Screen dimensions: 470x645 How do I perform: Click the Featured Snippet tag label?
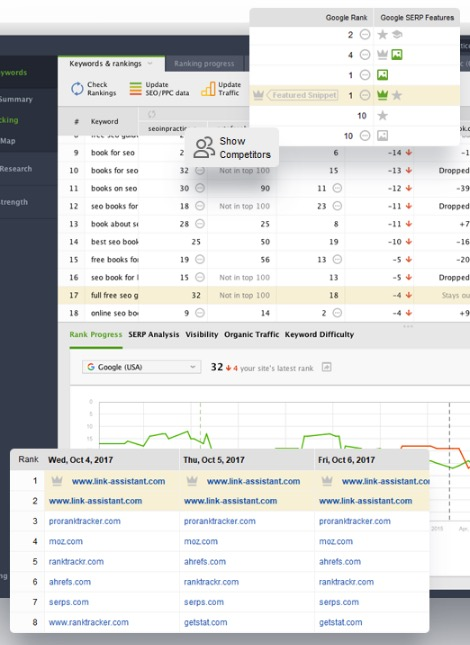(x=304, y=95)
